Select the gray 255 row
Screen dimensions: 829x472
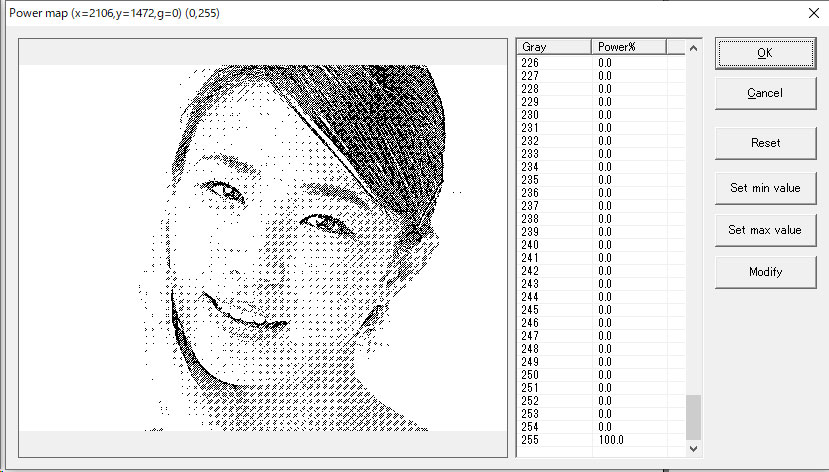coord(601,440)
